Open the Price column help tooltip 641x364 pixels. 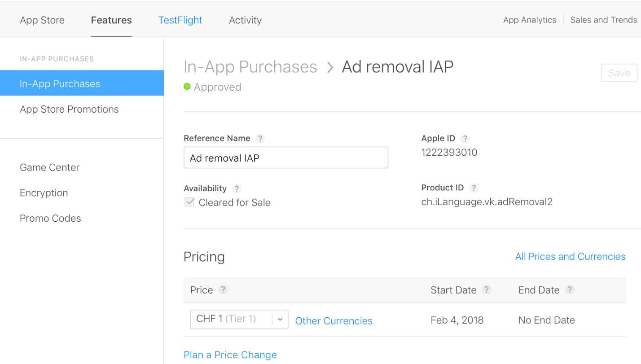point(223,290)
